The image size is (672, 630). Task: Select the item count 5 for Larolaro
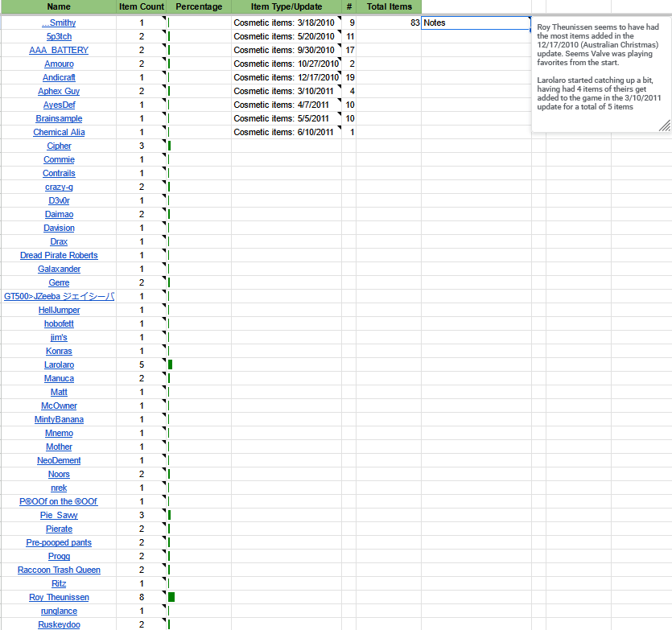pos(141,365)
